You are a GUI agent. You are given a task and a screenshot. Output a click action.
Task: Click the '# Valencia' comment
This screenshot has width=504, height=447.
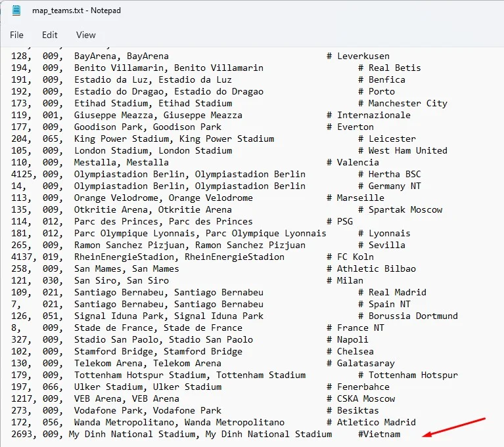click(x=353, y=163)
